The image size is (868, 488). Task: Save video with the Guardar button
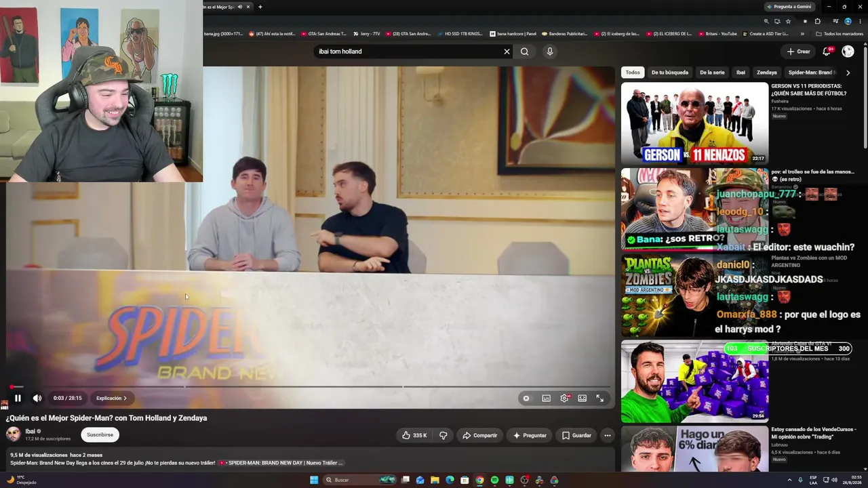(x=576, y=435)
